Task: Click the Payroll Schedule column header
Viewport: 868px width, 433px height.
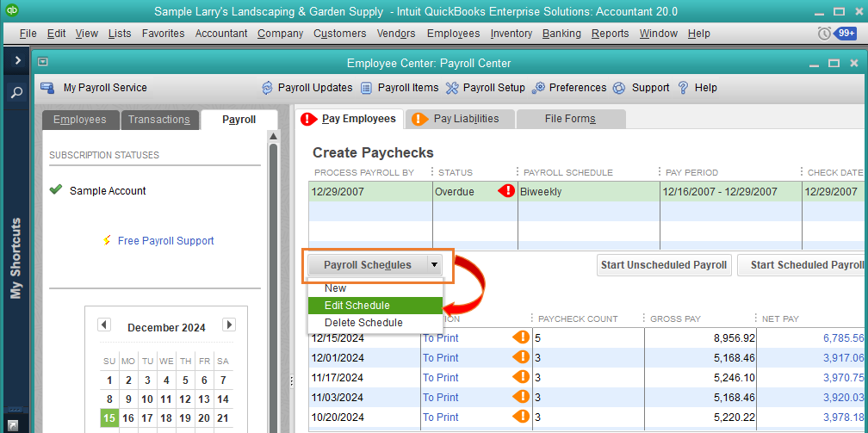Action: 568,173
